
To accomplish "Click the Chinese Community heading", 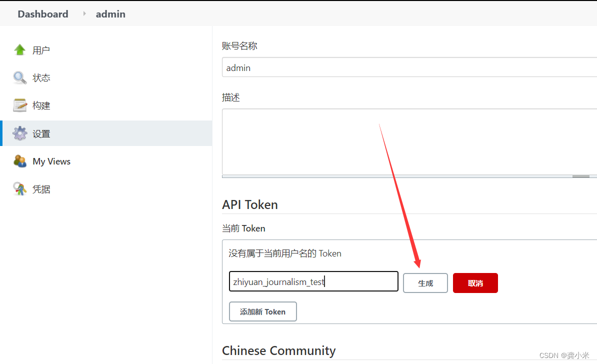I will [278, 350].
